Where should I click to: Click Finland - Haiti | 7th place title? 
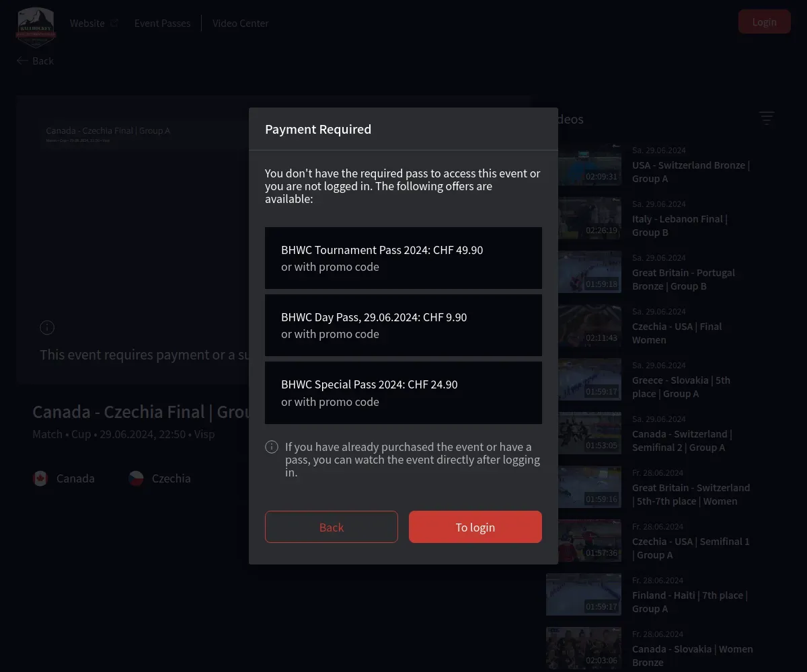click(x=690, y=602)
